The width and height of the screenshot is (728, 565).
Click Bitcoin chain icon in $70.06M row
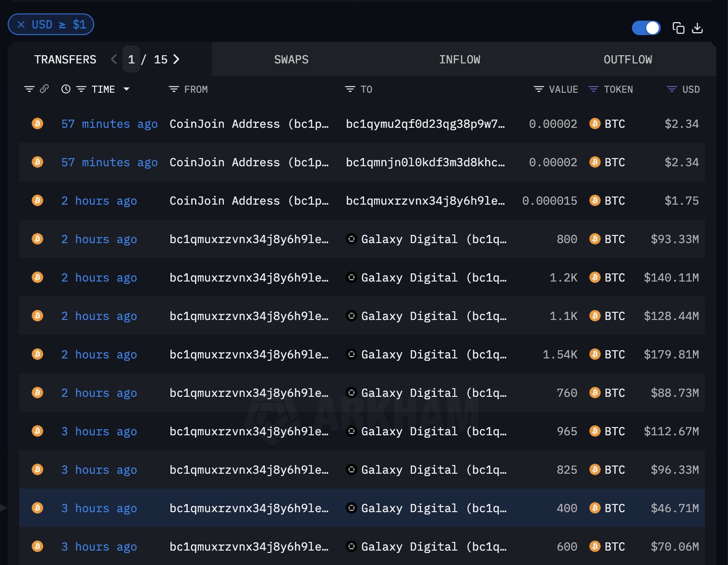pos(37,546)
